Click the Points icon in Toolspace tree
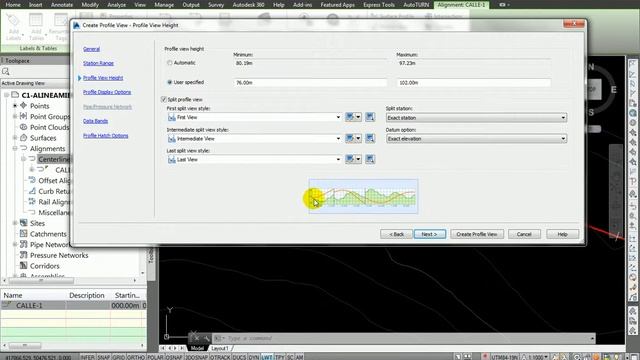Image resolution: width=640 pixels, height=360 pixels. tap(24, 105)
